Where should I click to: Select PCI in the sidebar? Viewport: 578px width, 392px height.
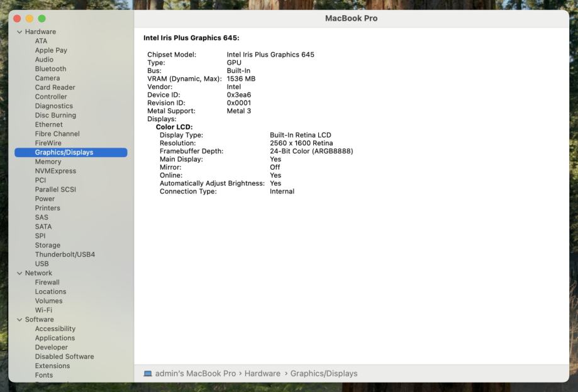(40, 180)
